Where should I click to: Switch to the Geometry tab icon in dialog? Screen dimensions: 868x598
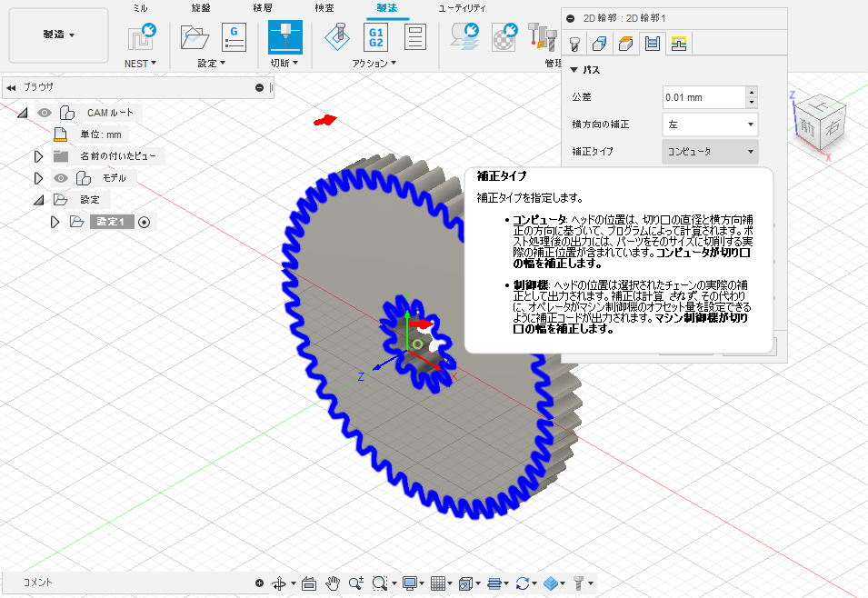click(x=600, y=44)
